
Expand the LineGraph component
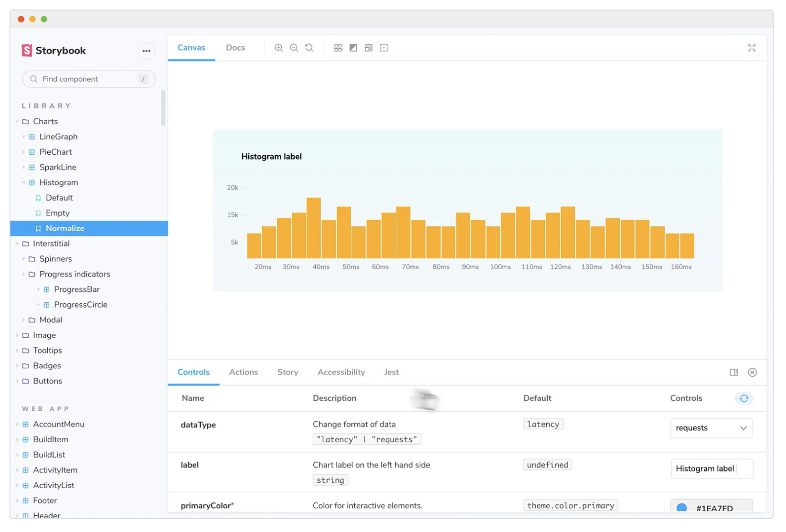coord(23,137)
